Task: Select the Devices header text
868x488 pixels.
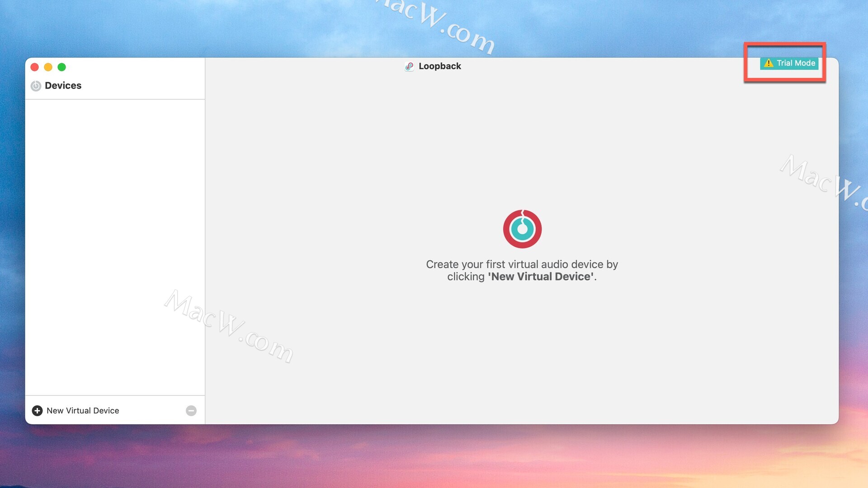Action: point(63,85)
